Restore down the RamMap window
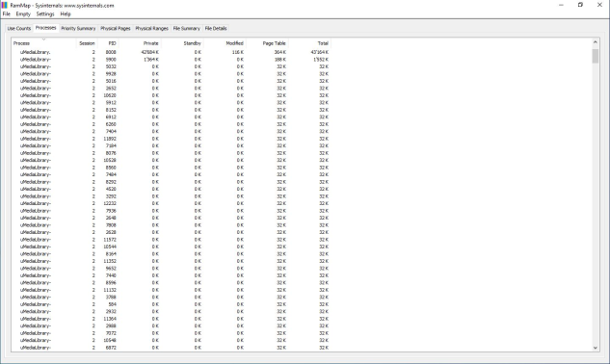This screenshot has width=610, height=364. pyautogui.click(x=580, y=5)
